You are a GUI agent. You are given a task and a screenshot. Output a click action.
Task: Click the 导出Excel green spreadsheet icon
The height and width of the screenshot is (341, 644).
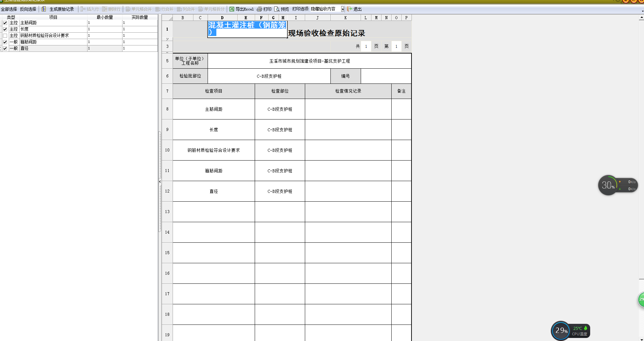coord(232,9)
